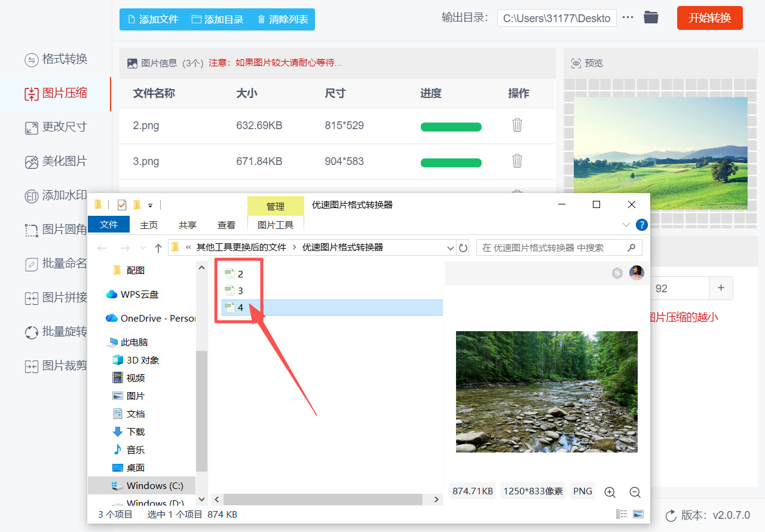This screenshot has height=532, width=765.
Task: Zoom in on the Explorer preview image
Action: tap(610, 492)
